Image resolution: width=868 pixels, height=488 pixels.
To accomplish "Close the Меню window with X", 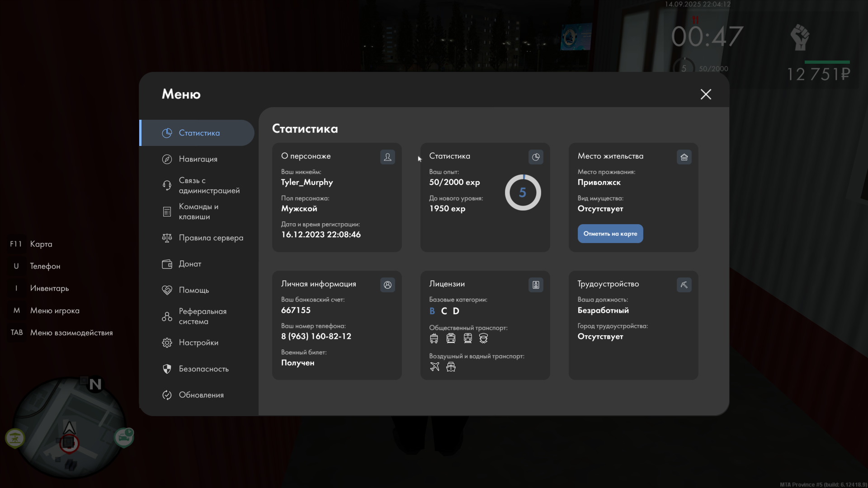I will pyautogui.click(x=706, y=94).
